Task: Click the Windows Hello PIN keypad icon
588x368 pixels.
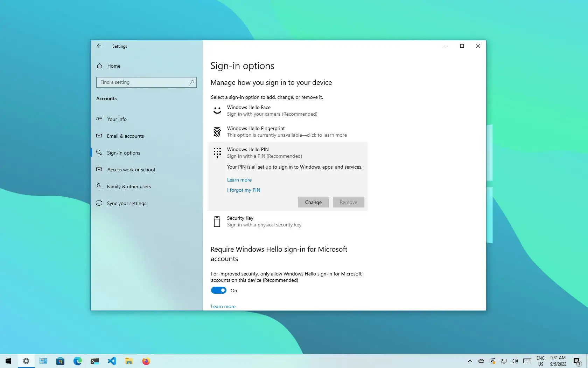Action: tap(217, 152)
